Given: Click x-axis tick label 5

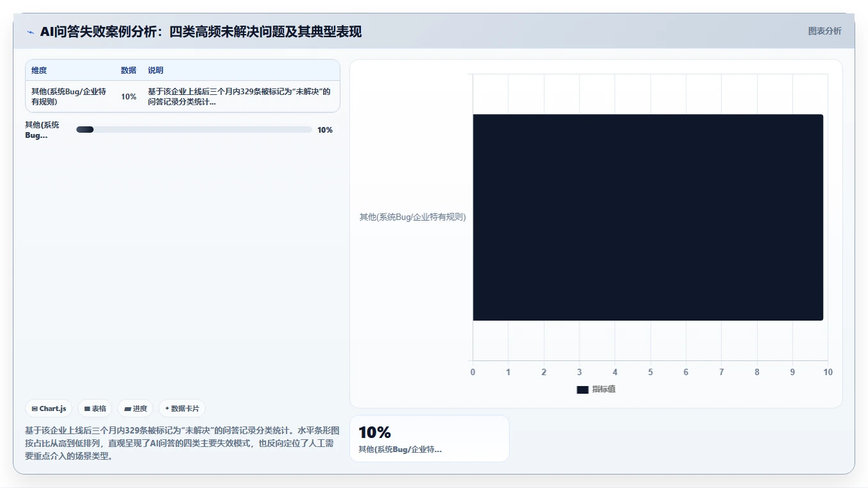Looking at the screenshot, I should pos(650,372).
